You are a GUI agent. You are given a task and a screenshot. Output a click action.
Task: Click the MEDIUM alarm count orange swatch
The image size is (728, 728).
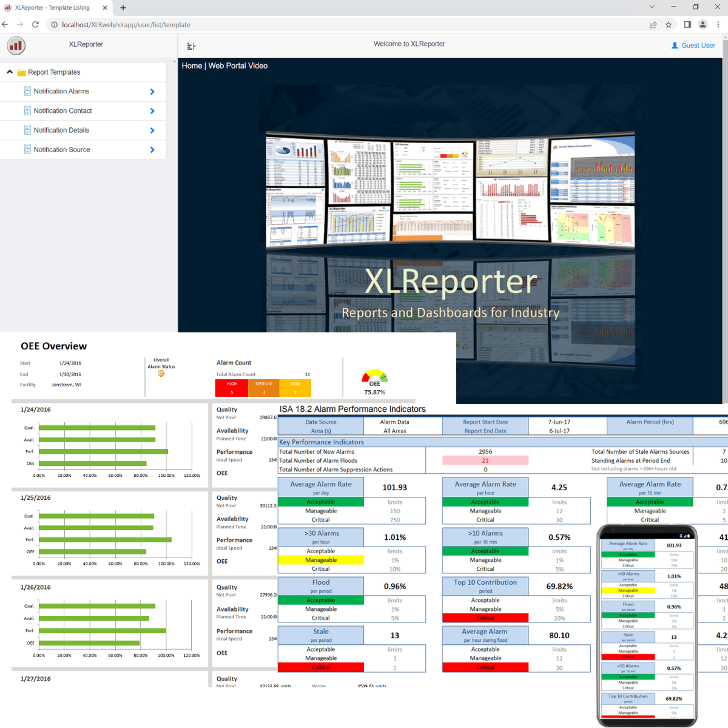pos(264,388)
